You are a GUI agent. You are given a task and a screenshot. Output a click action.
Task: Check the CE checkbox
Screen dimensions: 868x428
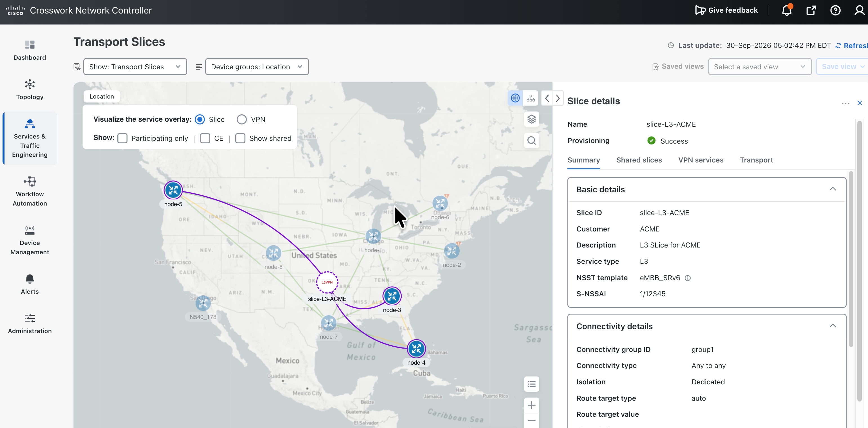click(205, 138)
